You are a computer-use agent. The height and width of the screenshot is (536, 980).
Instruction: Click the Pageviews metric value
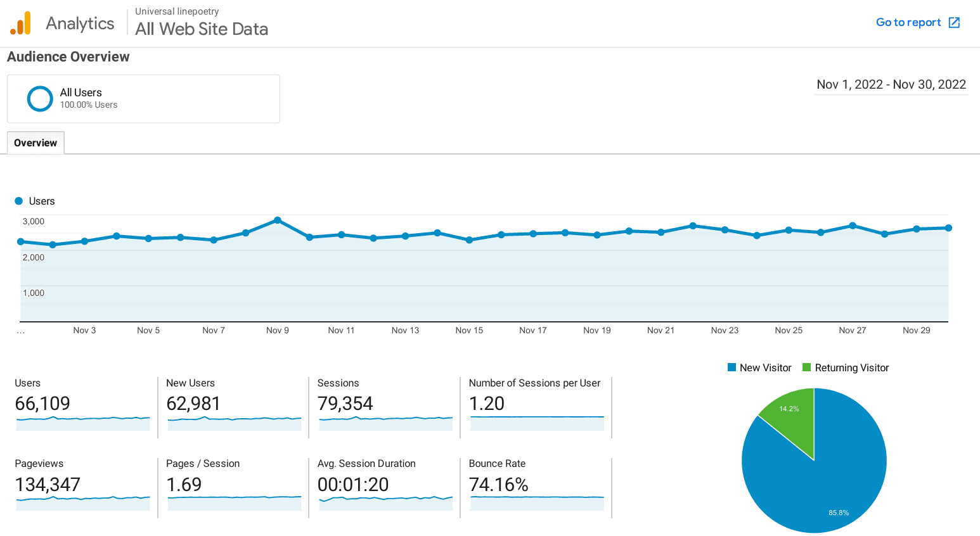tap(48, 485)
